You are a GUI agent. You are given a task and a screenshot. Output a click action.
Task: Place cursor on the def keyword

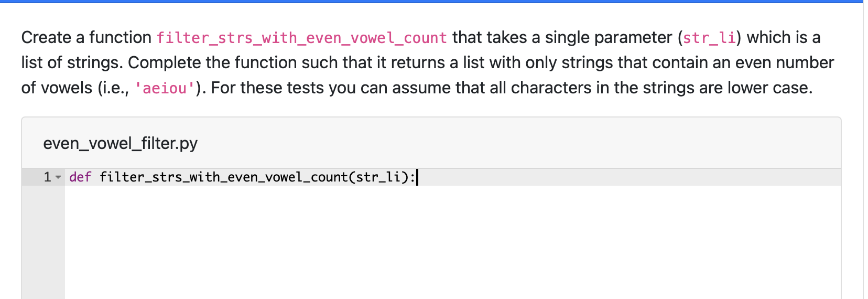click(x=80, y=177)
